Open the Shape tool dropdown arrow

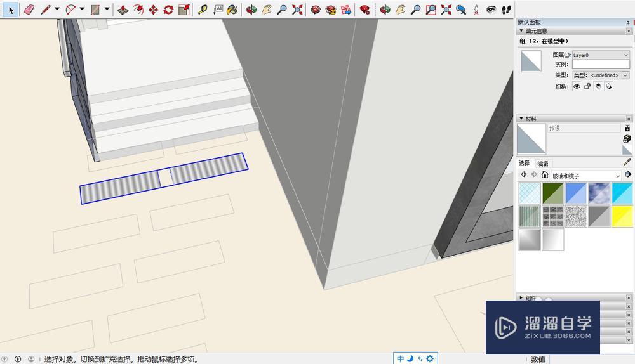tap(107, 8)
